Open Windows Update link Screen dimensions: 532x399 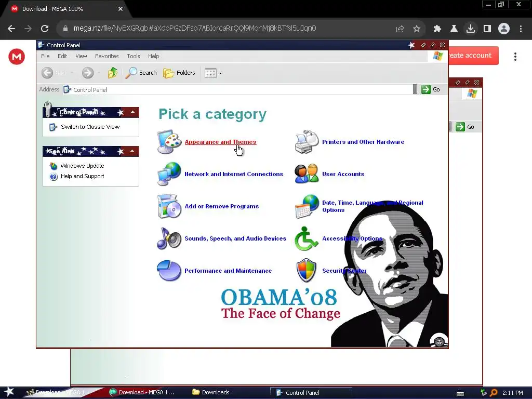click(83, 166)
